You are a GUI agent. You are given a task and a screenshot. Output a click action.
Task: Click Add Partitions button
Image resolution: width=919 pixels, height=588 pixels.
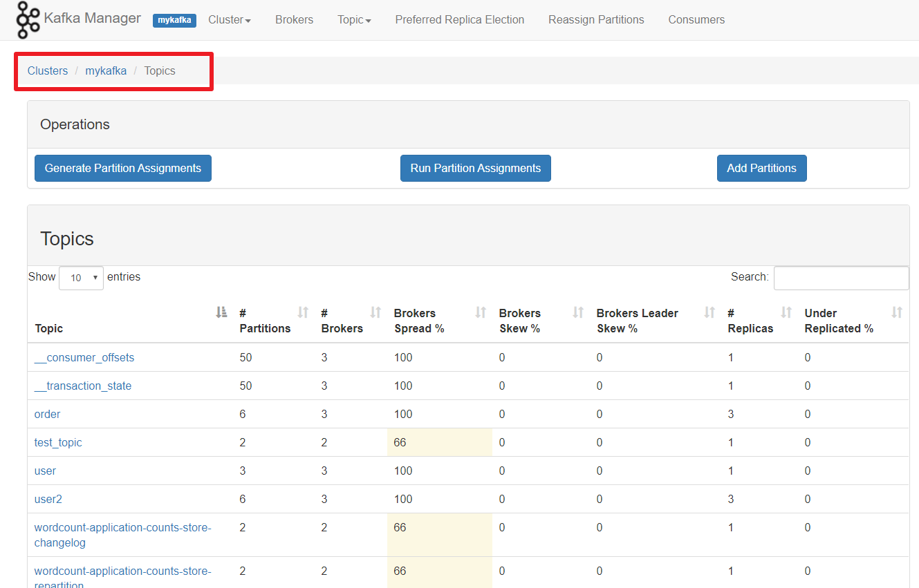click(761, 168)
